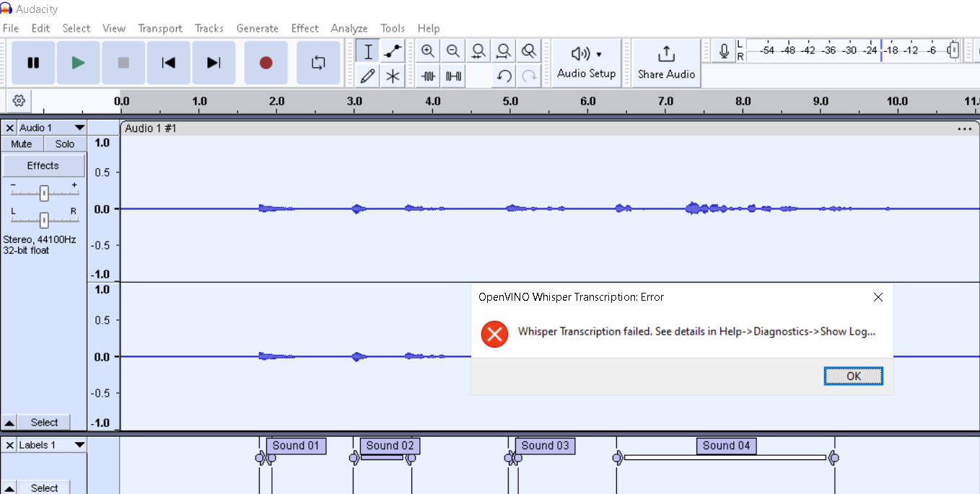This screenshot has height=494, width=980.
Task: Open the Labels 1 track dropdown menu
Action: point(79,445)
